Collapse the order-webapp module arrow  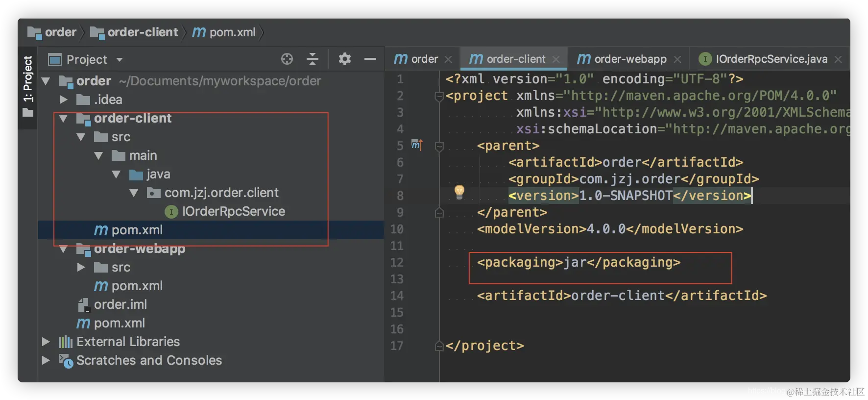63,250
